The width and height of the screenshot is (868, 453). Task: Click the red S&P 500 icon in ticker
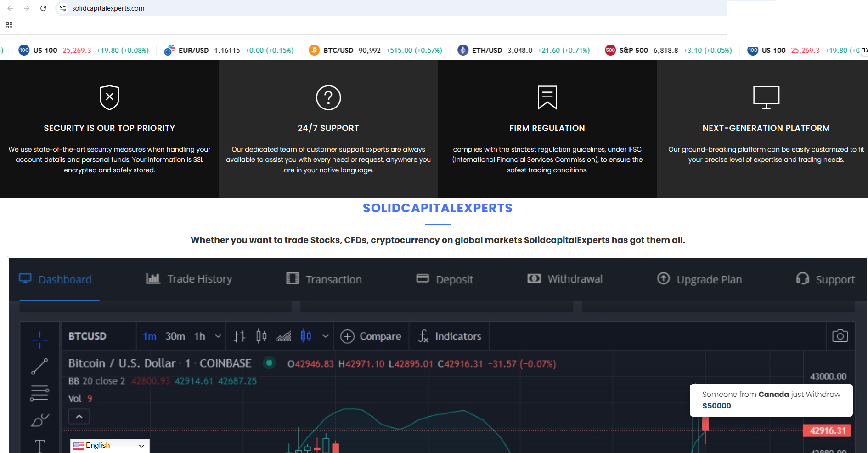[610, 50]
